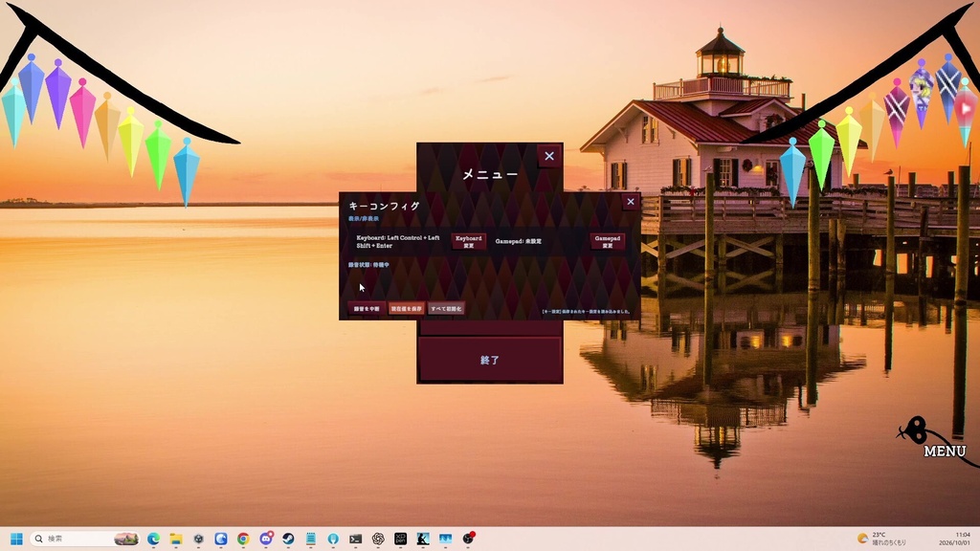Screen dimensions: 980x551
Task: Select the purple crystal on the left wing
Action: pyautogui.click(x=58, y=94)
